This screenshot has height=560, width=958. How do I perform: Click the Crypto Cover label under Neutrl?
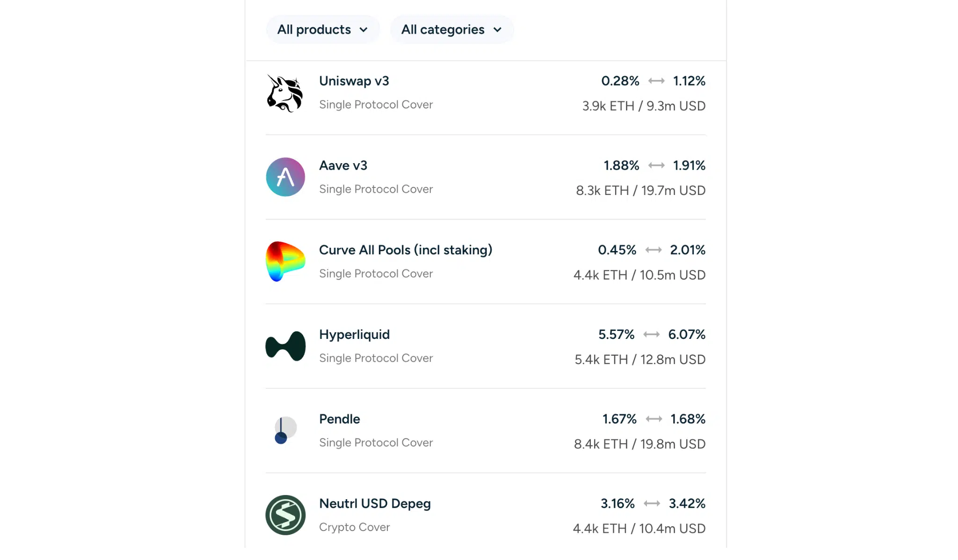tap(354, 527)
